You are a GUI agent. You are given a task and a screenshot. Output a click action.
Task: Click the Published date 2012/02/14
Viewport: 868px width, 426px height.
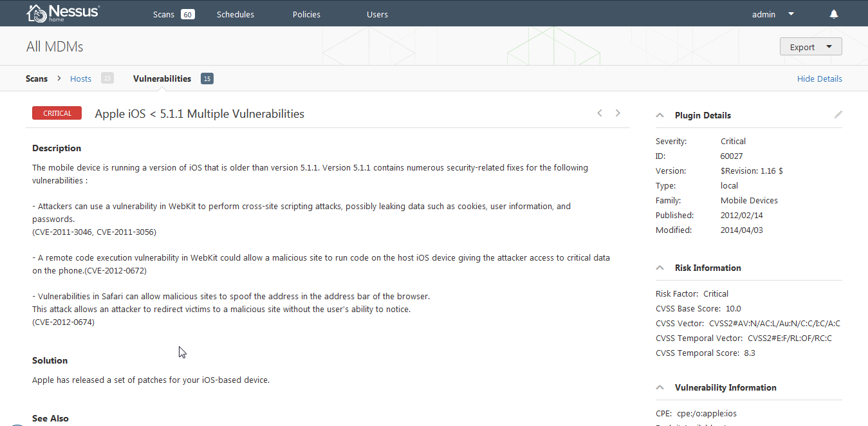point(742,215)
